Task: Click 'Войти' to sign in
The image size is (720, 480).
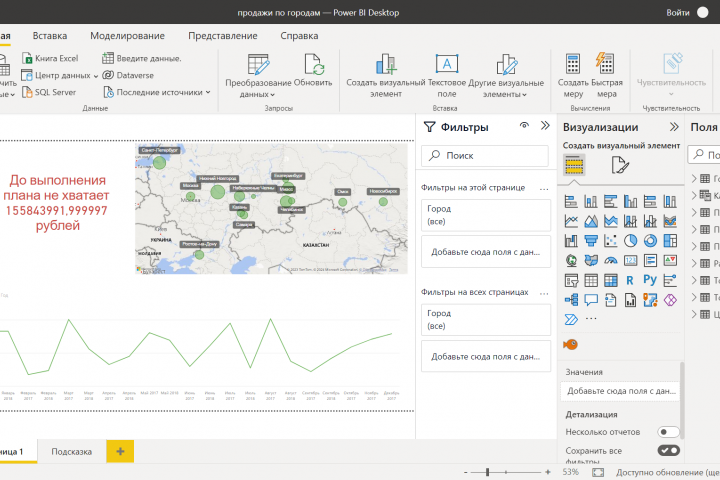Action: coord(678,13)
